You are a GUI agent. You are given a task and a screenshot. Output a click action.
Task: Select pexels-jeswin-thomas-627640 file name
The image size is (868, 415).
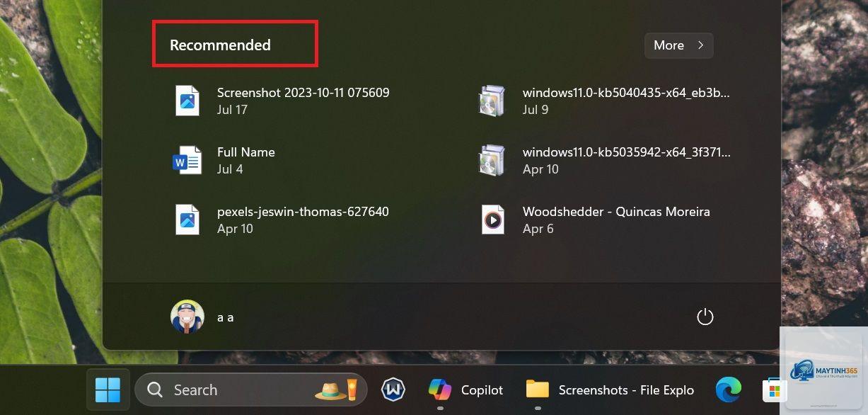(303, 212)
